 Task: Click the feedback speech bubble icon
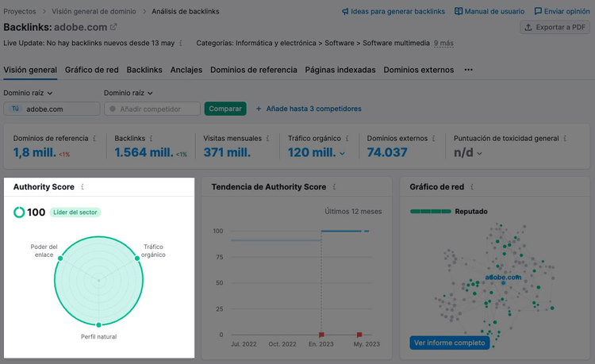(x=538, y=11)
